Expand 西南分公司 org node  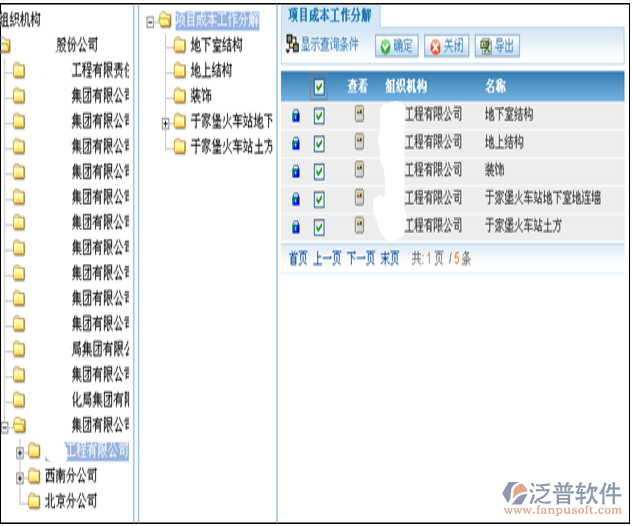pos(20,478)
